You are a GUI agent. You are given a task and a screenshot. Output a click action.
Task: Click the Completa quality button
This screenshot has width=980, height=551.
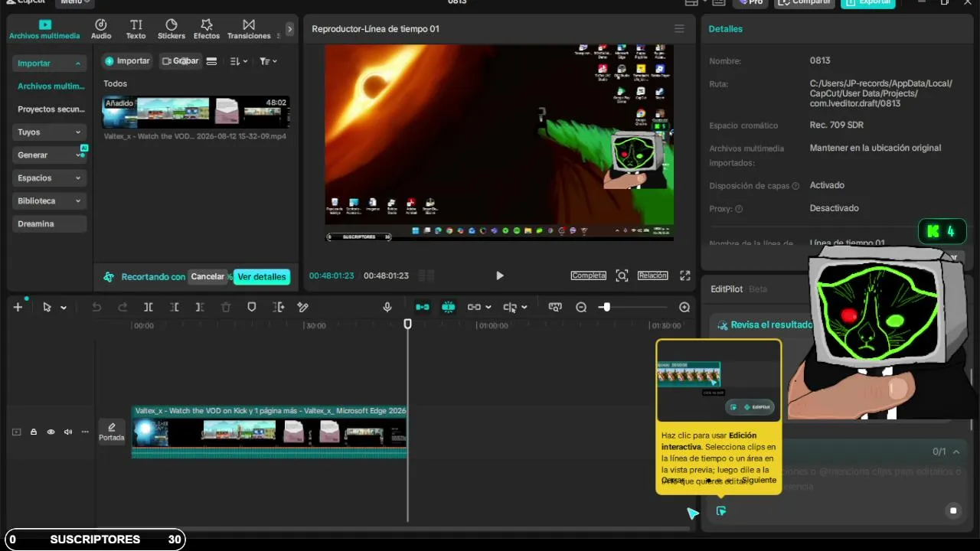pos(589,275)
